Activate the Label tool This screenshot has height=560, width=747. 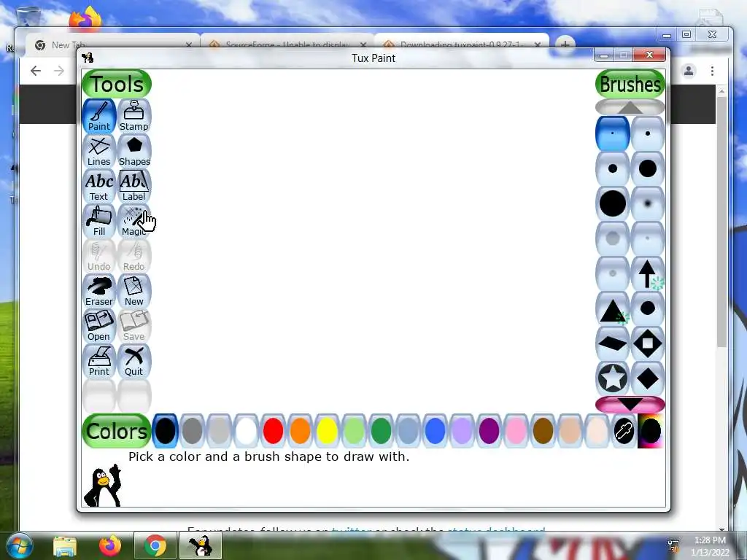pyautogui.click(x=134, y=186)
